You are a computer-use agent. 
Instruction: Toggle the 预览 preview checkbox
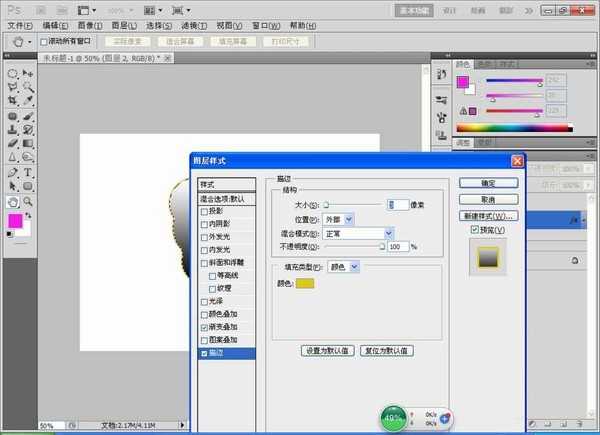(475, 230)
